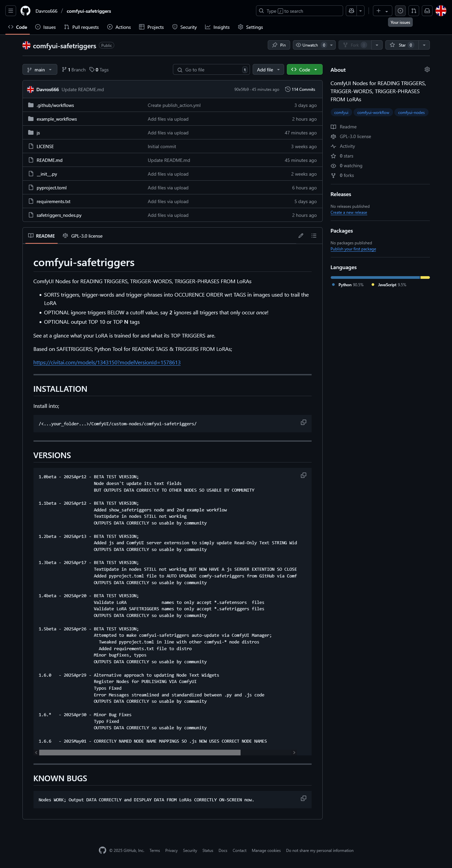Open the GitHub homepage logo
452x868 pixels.
point(25,11)
